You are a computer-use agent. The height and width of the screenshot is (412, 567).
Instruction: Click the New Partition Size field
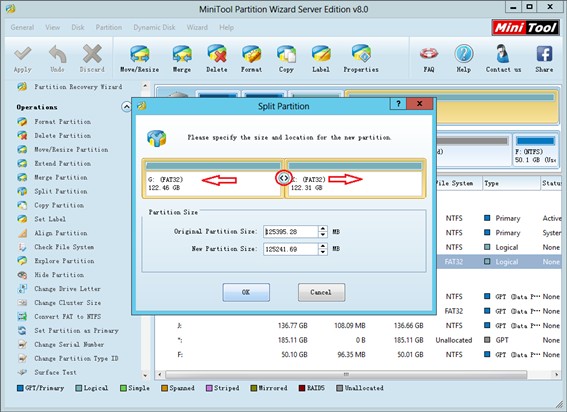(x=291, y=249)
